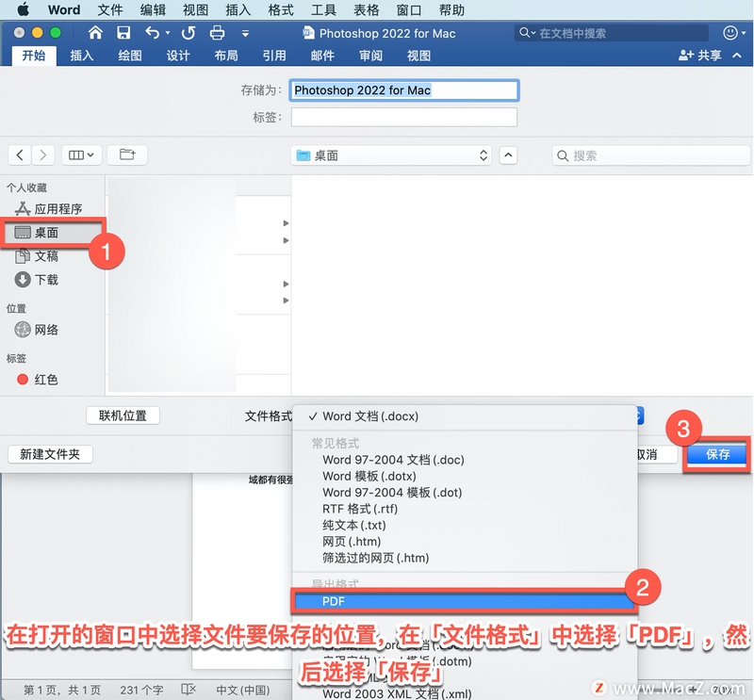The width and height of the screenshot is (754, 700).
Task: Open the 格式 menu
Action: pos(281,9)
